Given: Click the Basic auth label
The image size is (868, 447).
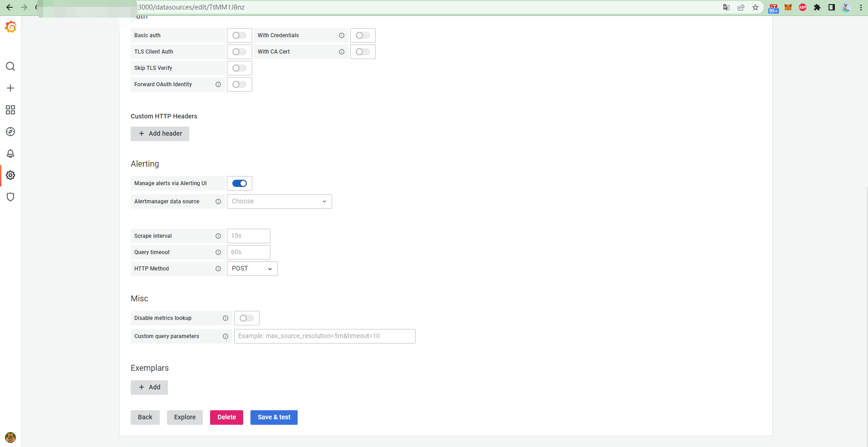Looking at the screenshot, I should point(147,35).
